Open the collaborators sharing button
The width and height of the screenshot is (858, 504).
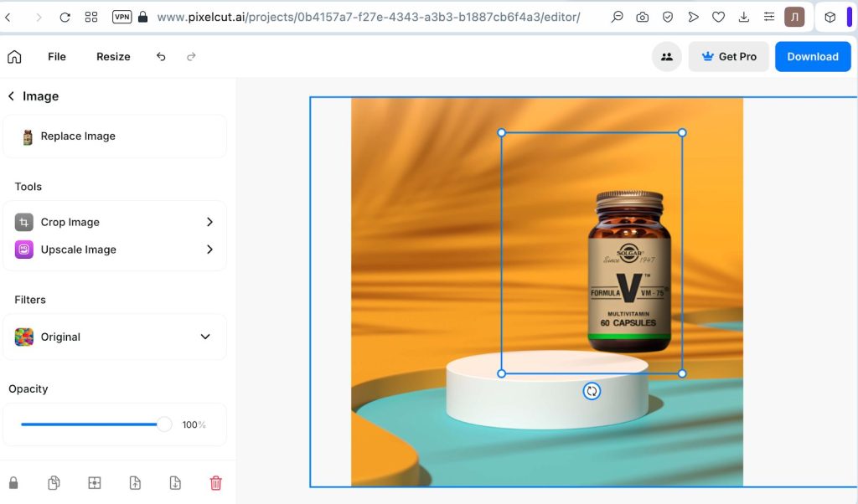666,56
